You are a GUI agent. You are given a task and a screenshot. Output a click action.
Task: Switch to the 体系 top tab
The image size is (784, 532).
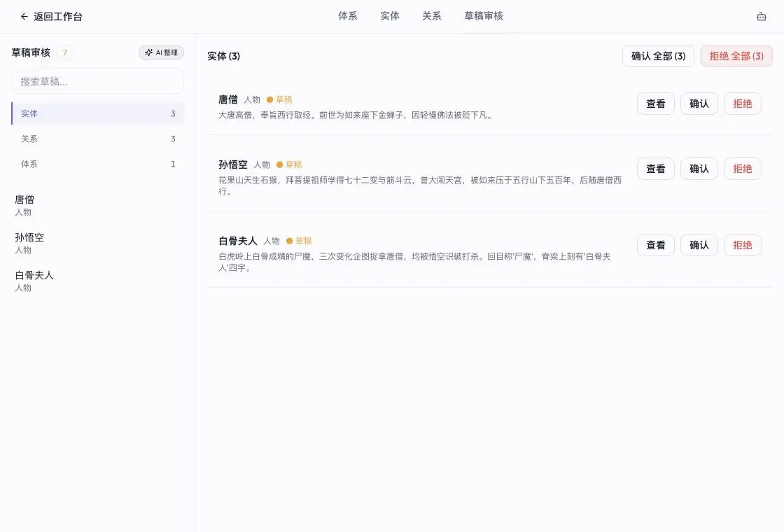[347, 16]
